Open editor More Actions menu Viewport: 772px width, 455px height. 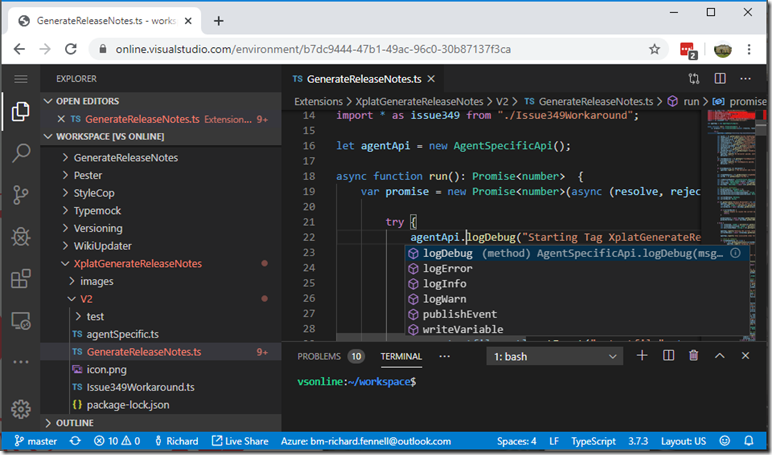point(745,79)
